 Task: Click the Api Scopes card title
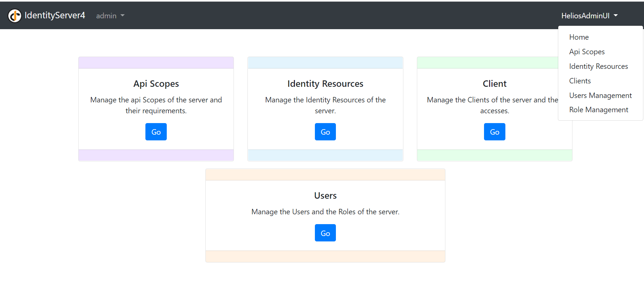click(156, 84)
